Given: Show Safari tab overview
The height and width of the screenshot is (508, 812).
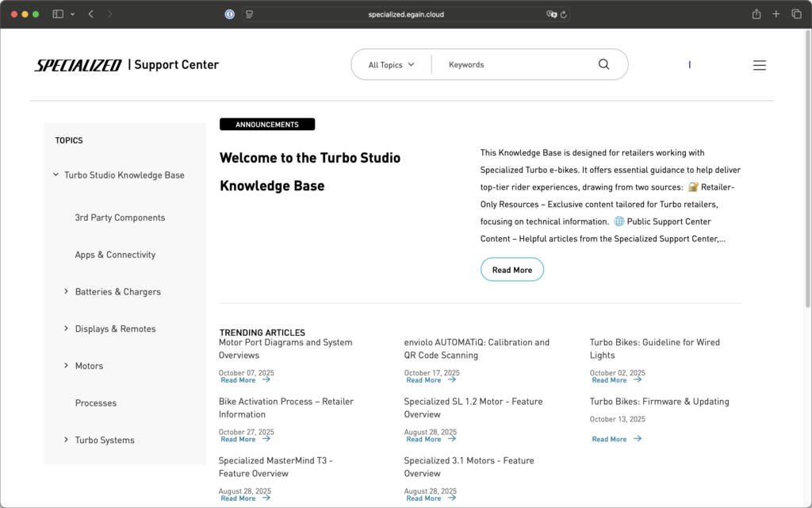Looking at the screenshot, I should tap(796, 14).
